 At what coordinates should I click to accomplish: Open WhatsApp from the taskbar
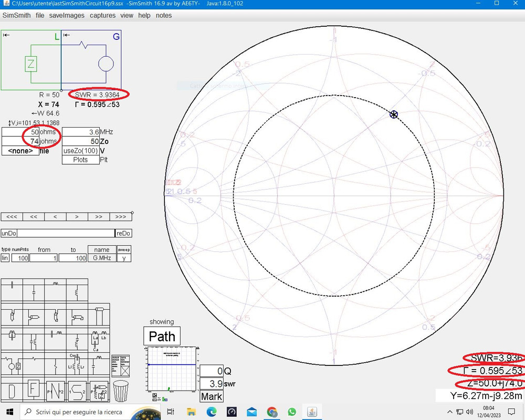coord(291,412)
